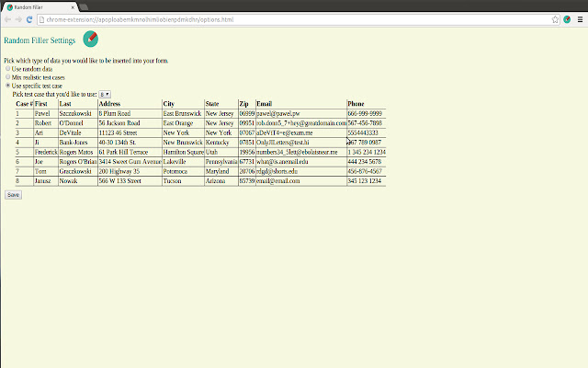Click the 'Random Filler Settings' heading
Screen dimensions: 588x368
click(x=40, y=40)
